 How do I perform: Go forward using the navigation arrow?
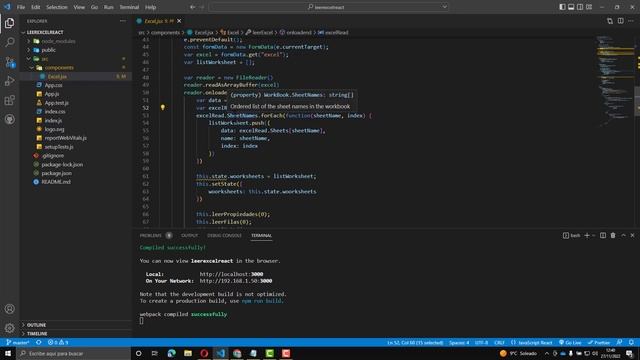click(x=202, y=7)
